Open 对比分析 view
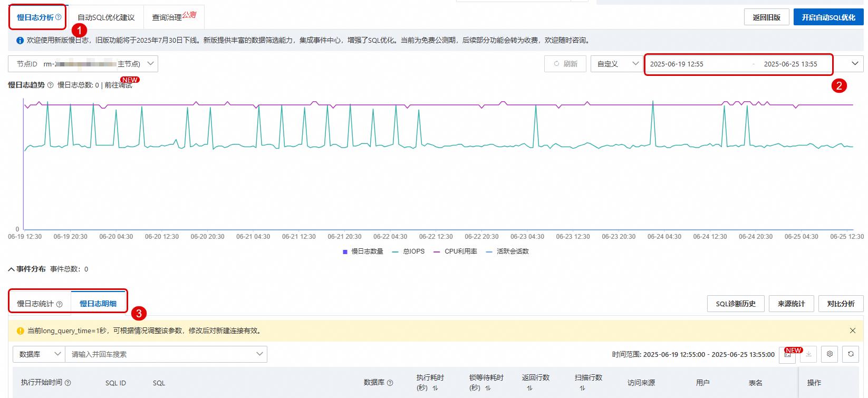868x398 pixels. coord(841,304)
